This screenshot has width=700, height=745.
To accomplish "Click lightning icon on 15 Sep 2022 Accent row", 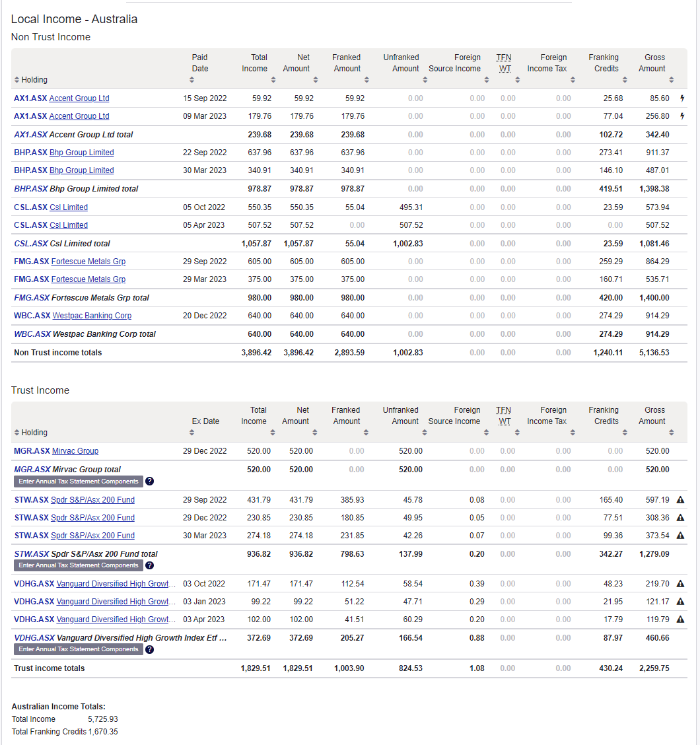I will click(x=682, y=98).
